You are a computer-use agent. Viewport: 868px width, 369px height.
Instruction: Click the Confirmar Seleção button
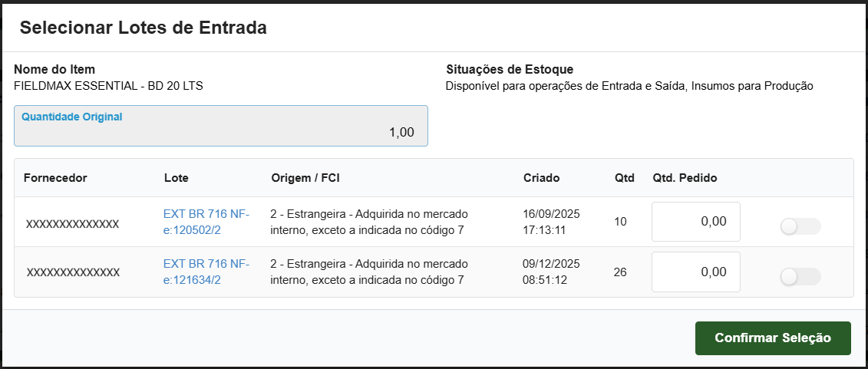pos(773,338)
